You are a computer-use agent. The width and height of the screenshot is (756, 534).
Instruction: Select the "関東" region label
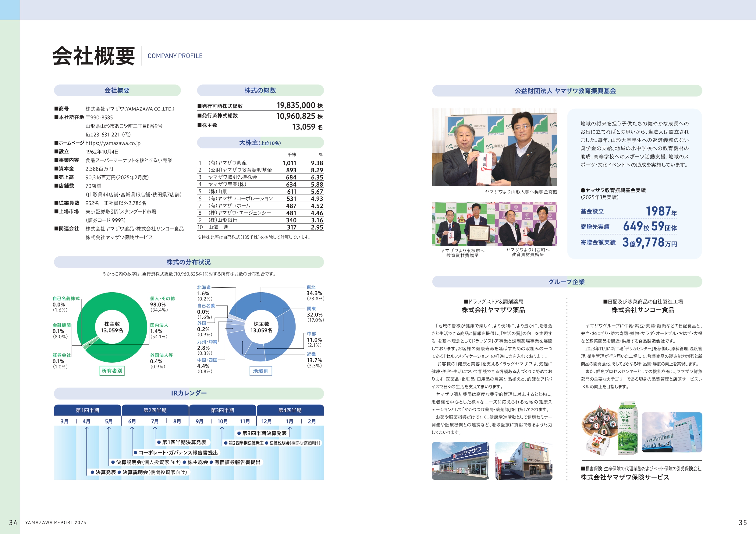click(x=311, y=309)
